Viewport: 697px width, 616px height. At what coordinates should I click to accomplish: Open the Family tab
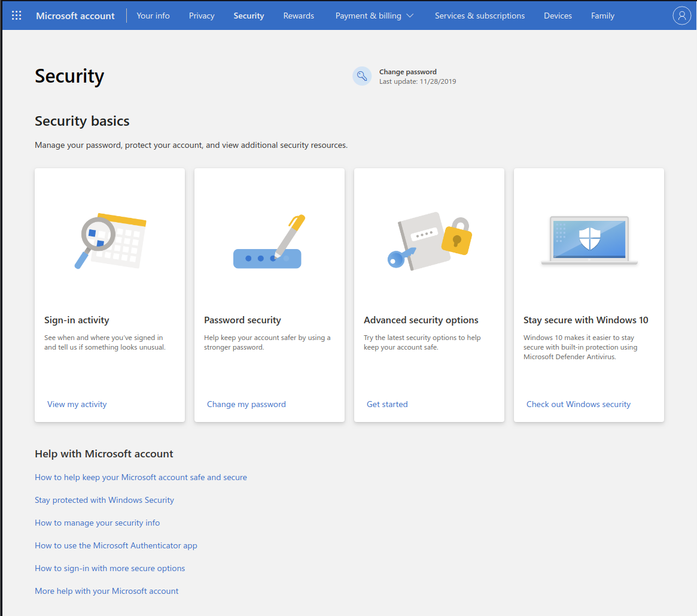[x=602, y=16]
